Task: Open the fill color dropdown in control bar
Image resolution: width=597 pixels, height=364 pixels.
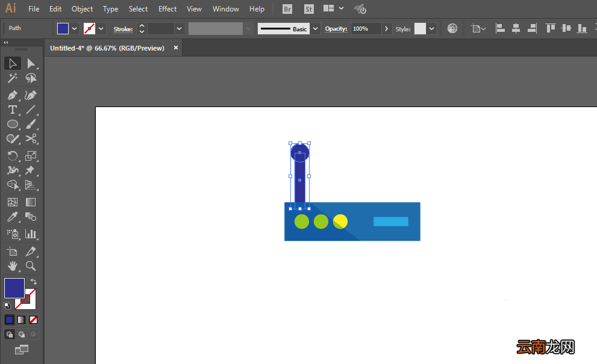Action: coord(75,28)
